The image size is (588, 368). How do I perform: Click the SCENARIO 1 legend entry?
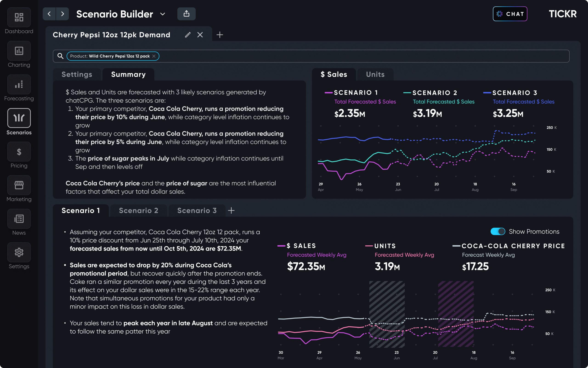(351, 93)
